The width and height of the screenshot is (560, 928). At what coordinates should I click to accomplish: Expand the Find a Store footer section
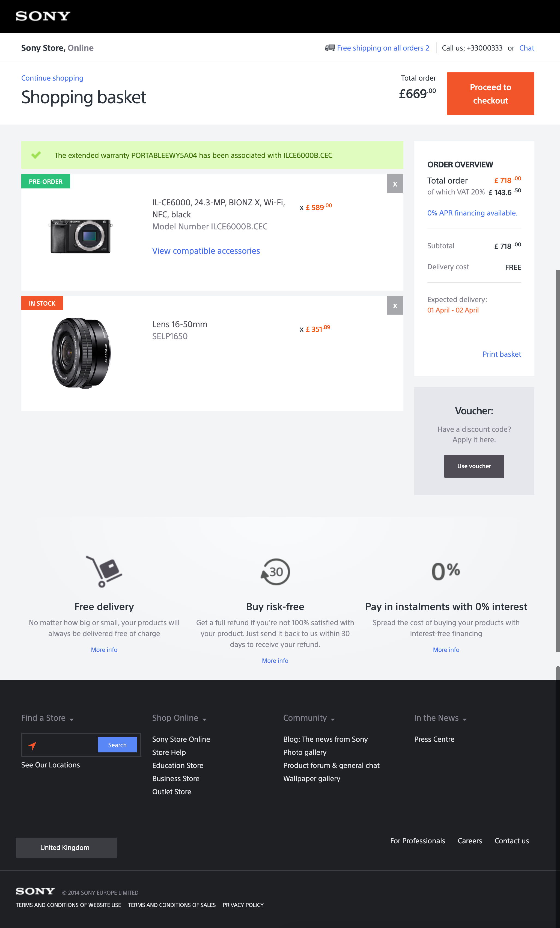pyautogui.click(x=47, y=718)
